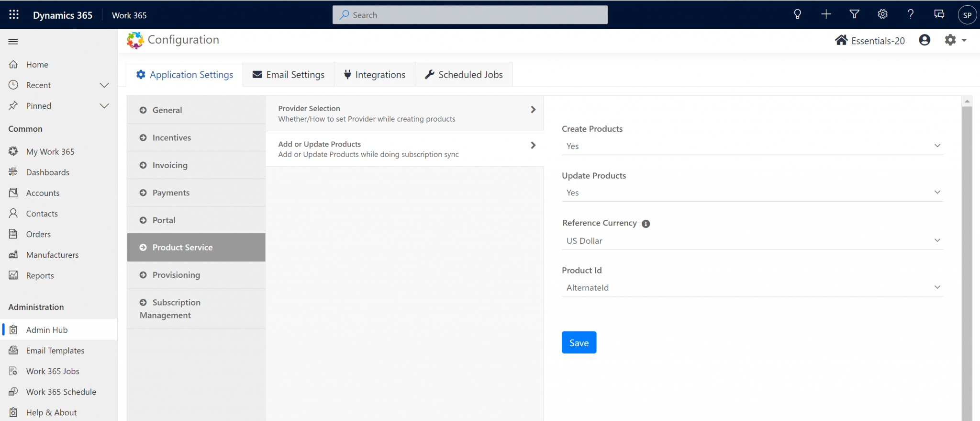This screenshot has width=980, height=421.
Task: Open Reports in the sidebar
Action: coord(58,275)
